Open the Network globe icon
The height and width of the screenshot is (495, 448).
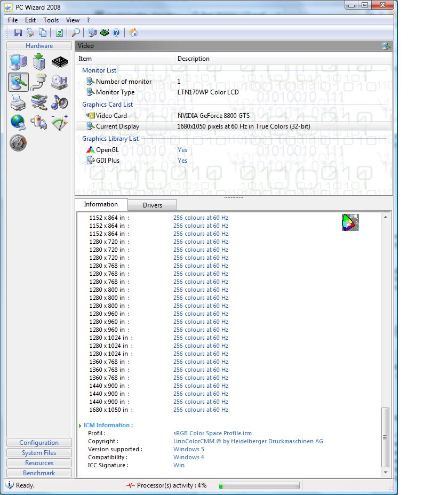click(18, 123)
